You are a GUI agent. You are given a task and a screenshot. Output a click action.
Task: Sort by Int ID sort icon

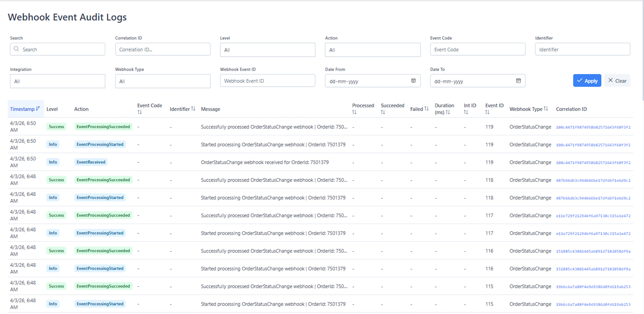[466, 112]
